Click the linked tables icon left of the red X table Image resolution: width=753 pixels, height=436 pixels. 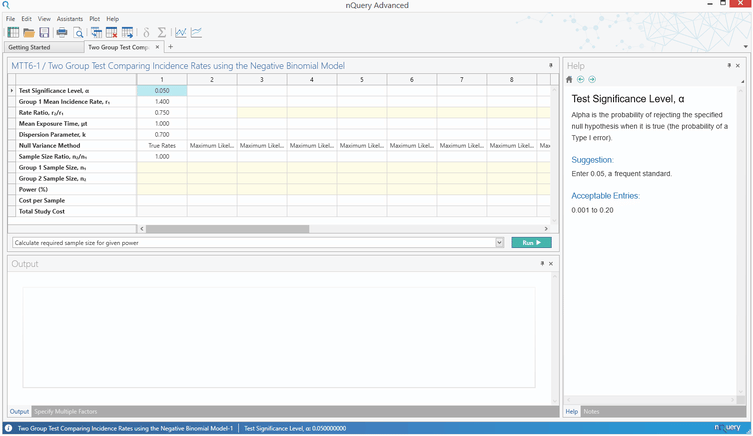coord(96,33)
